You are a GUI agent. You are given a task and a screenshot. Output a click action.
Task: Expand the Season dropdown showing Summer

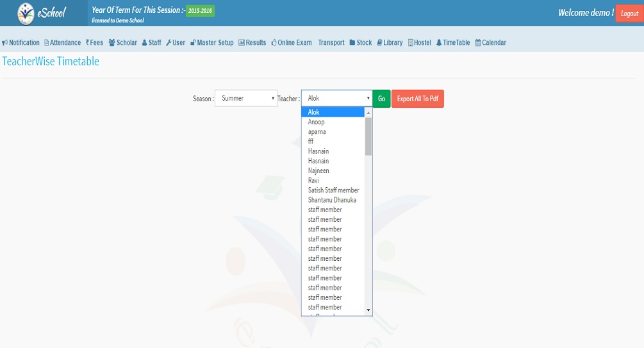pyautogui.click(x=245, y=99)
